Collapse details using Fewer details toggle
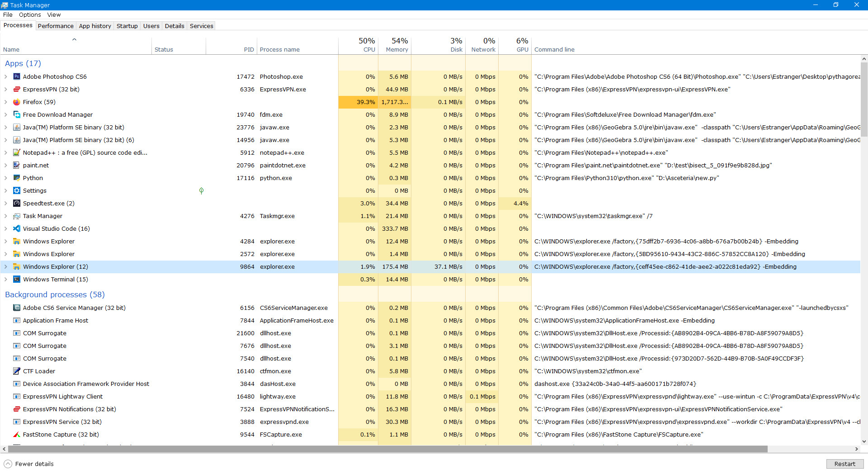 pos(28,464)
